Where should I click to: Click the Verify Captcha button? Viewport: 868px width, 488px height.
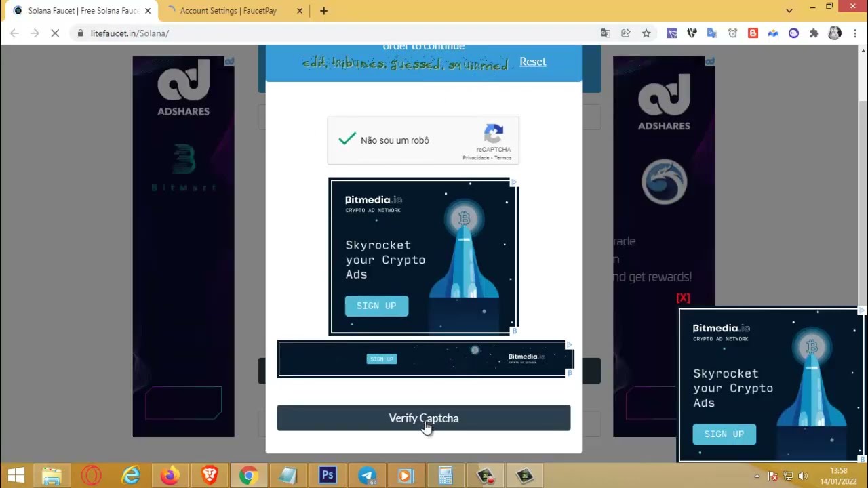423,418
